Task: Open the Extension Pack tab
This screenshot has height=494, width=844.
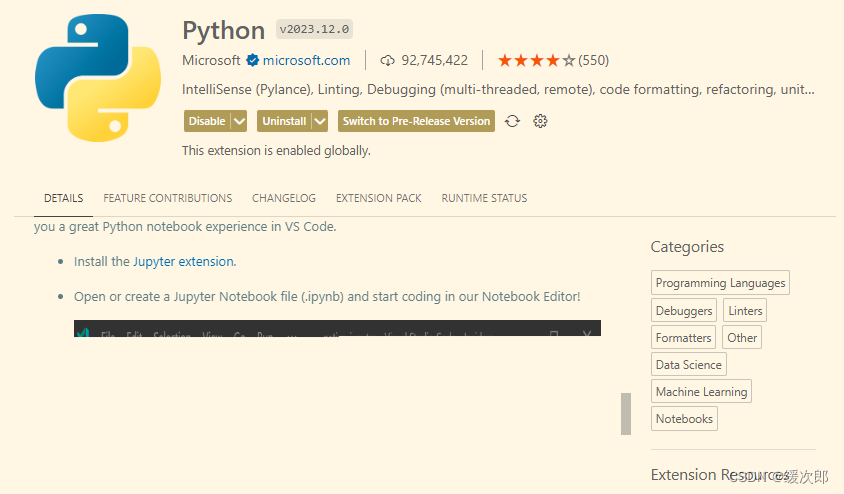Action: (378, 198)
